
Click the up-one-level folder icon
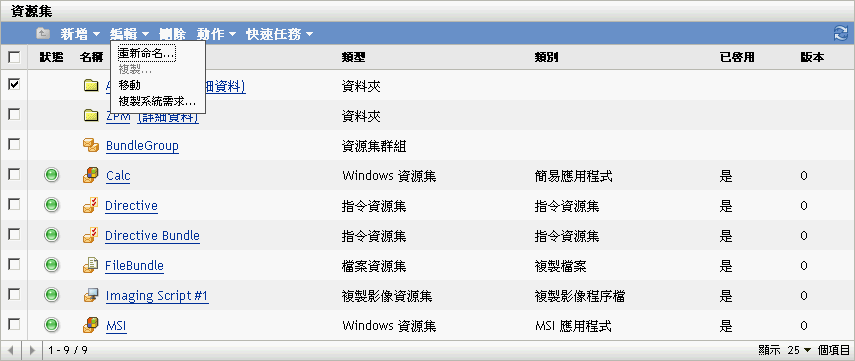tap(43, 34)
